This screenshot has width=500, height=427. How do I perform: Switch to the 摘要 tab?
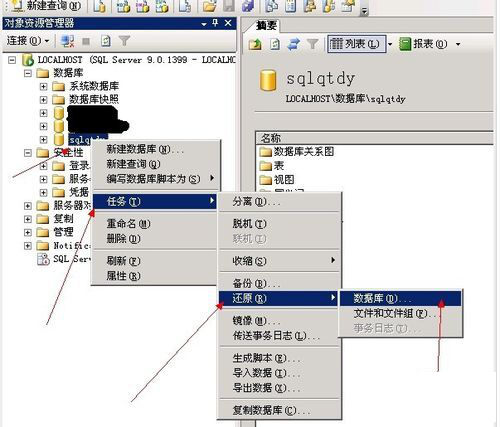pyautogui.click(x=266, y=26)
